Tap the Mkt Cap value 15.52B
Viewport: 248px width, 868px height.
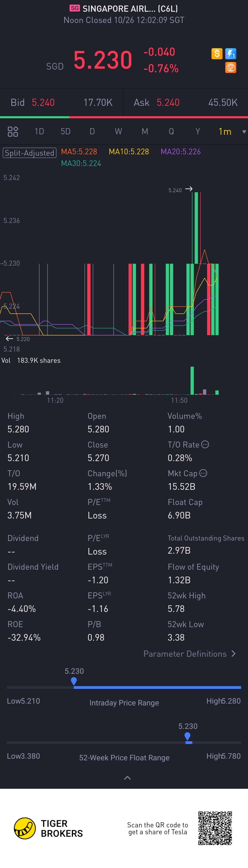182,487
